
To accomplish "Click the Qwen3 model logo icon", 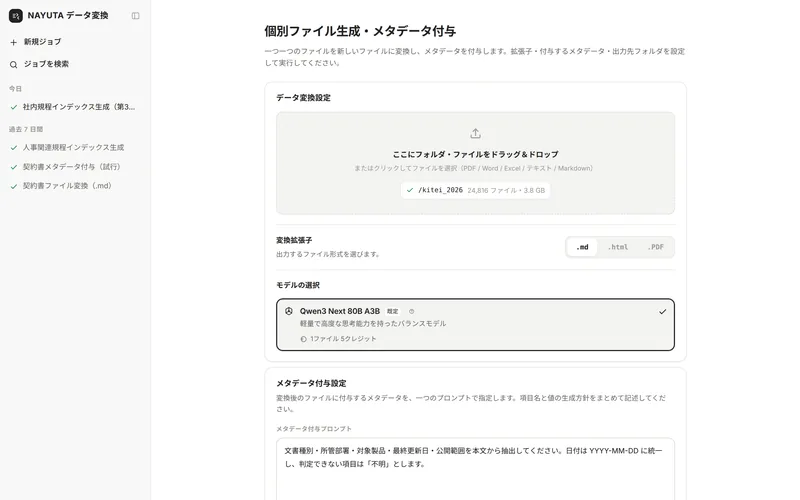I will tap(289, 311).
